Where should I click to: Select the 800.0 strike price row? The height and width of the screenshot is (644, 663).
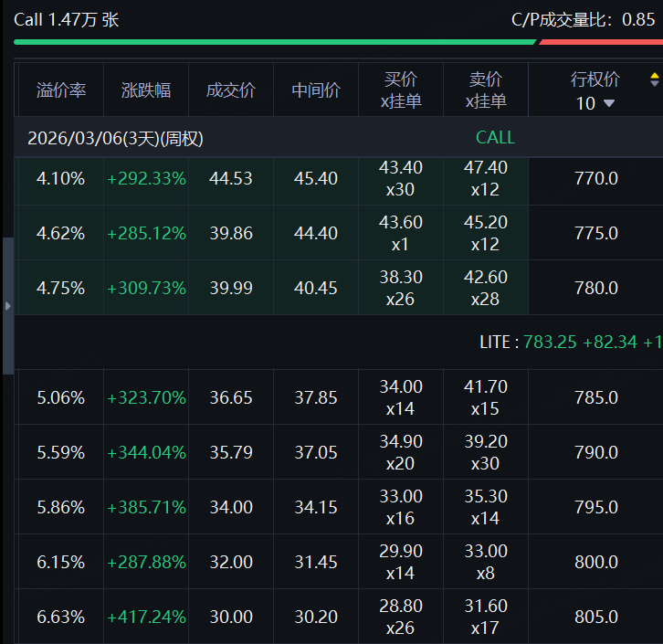[595, 562]
